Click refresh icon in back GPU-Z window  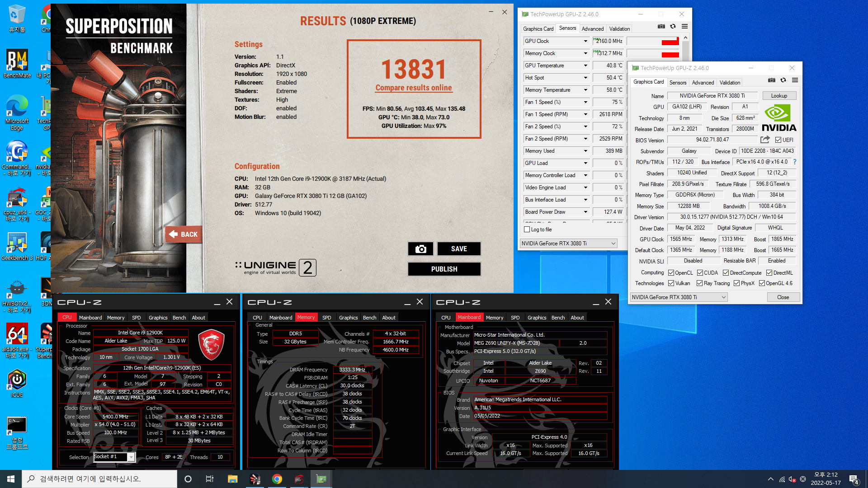pyautogui.click(x=673, y=26)
